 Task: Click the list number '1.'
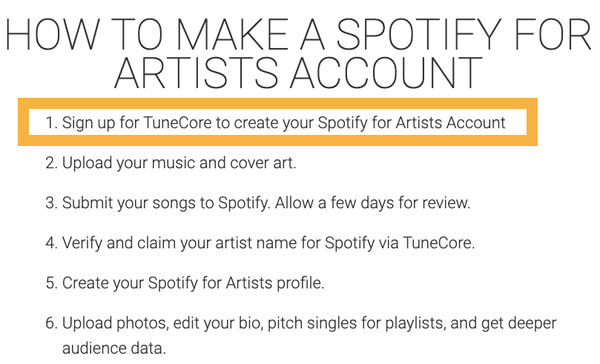pyautogui.click(x=51, y=123)
